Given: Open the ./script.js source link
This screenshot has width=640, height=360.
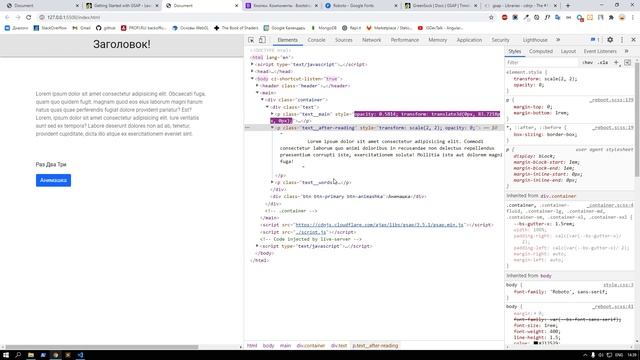Looking at the screenshot, I should [x=311, y=232].
